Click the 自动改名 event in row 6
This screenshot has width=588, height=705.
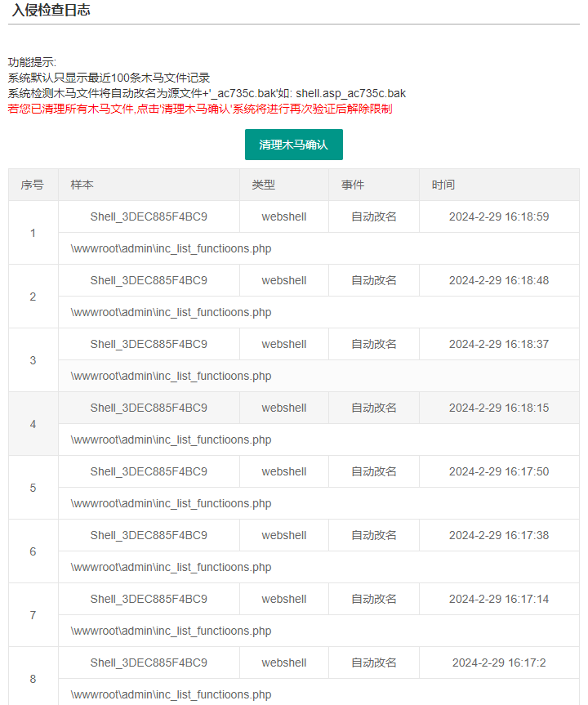374,535
